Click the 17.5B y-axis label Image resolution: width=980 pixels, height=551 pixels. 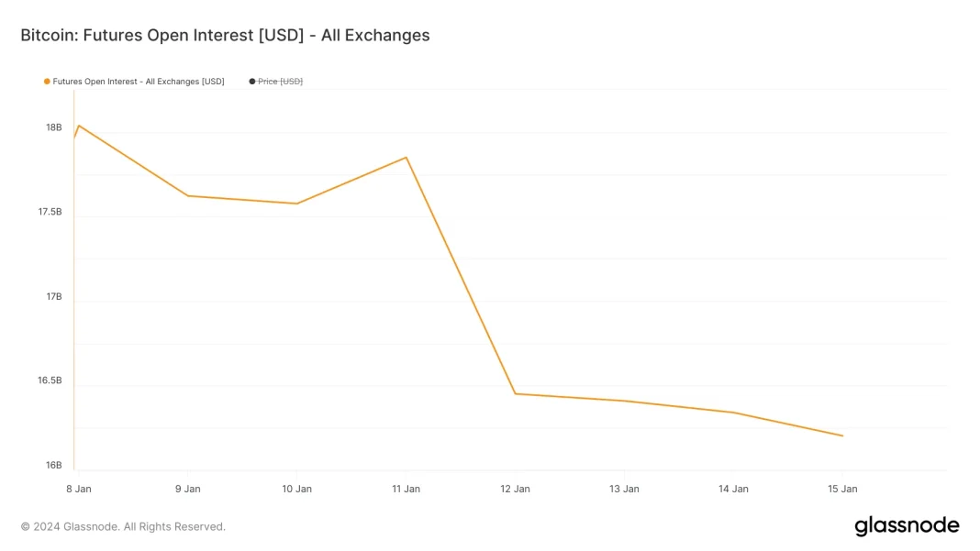tap(50, 212)
